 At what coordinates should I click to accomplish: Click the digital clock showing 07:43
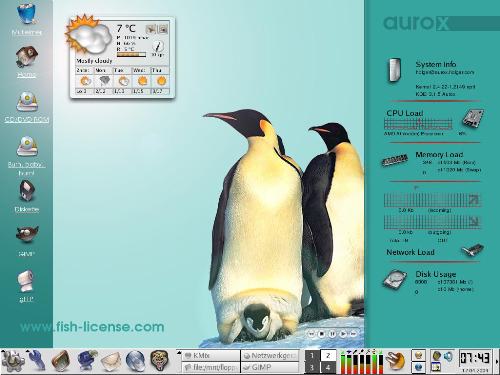pyautogui.click(x=475, y=358)
